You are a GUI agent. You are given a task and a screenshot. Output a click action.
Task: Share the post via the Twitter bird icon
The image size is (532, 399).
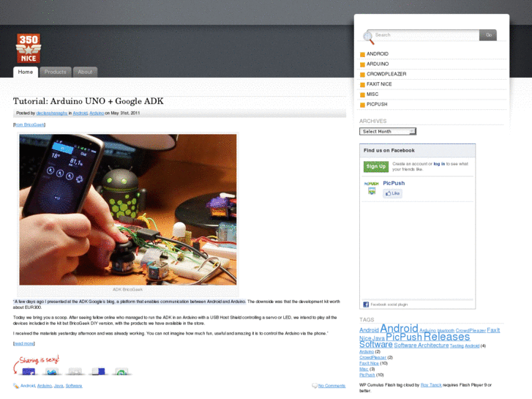point(52,371)
